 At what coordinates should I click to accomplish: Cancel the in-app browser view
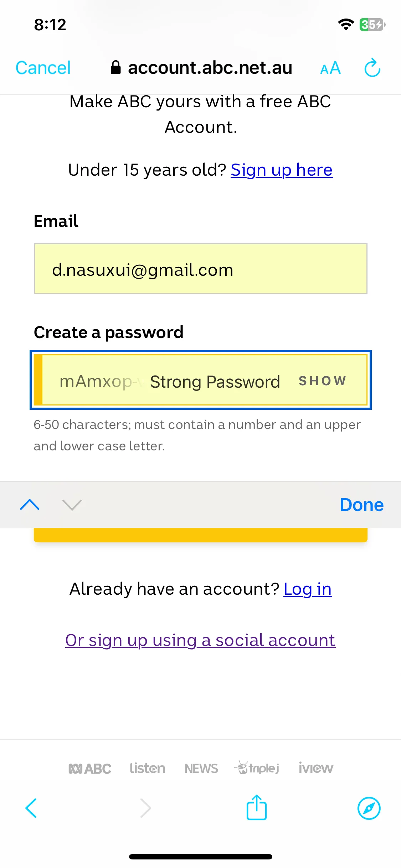(x=43, y=68)
